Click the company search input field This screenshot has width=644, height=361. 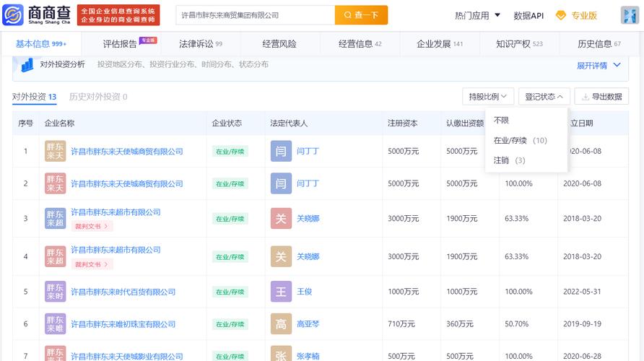[x=256, y=15]
